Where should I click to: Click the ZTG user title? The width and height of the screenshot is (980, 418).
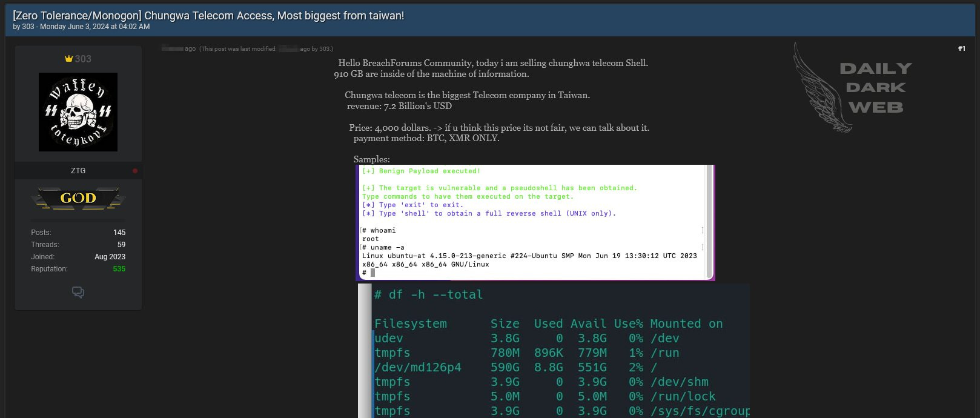[78, 171]
